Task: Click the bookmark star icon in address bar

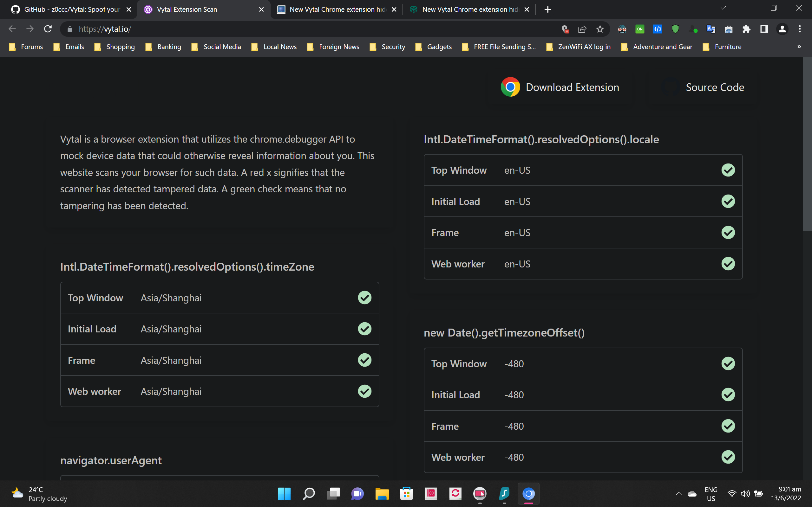Action: coord(600,29)
